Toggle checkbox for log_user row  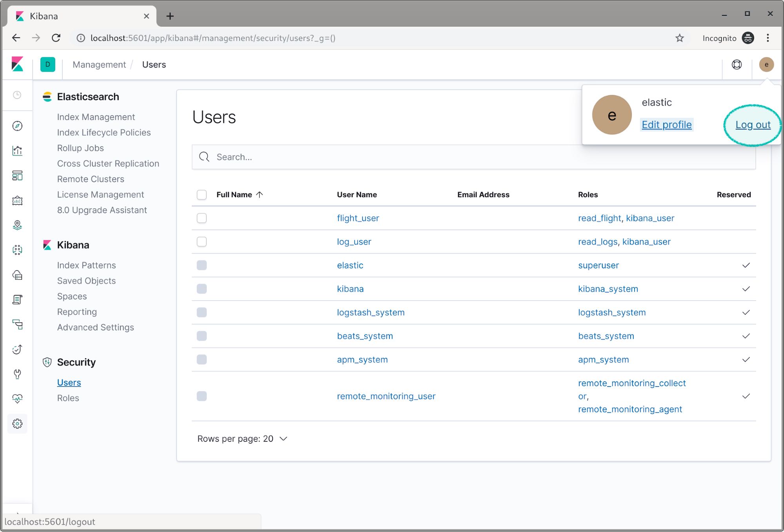(x=201, y=241)
